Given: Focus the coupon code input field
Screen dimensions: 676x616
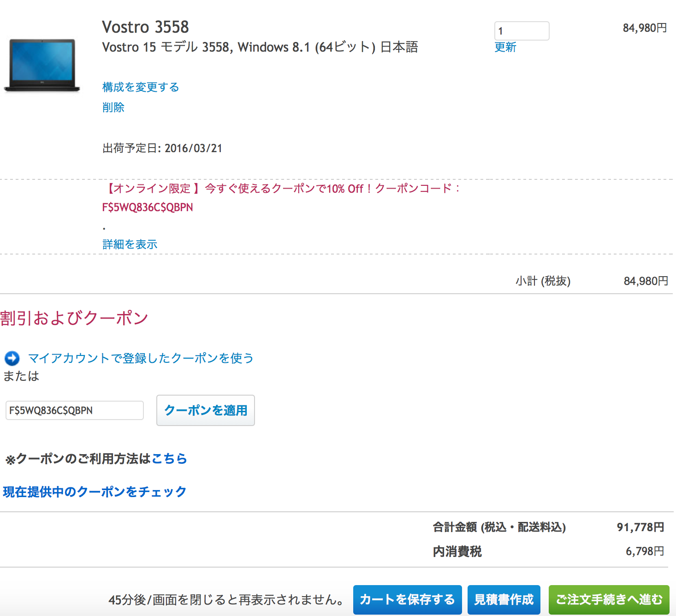Looking at the screenshot, I should point(75,410).
